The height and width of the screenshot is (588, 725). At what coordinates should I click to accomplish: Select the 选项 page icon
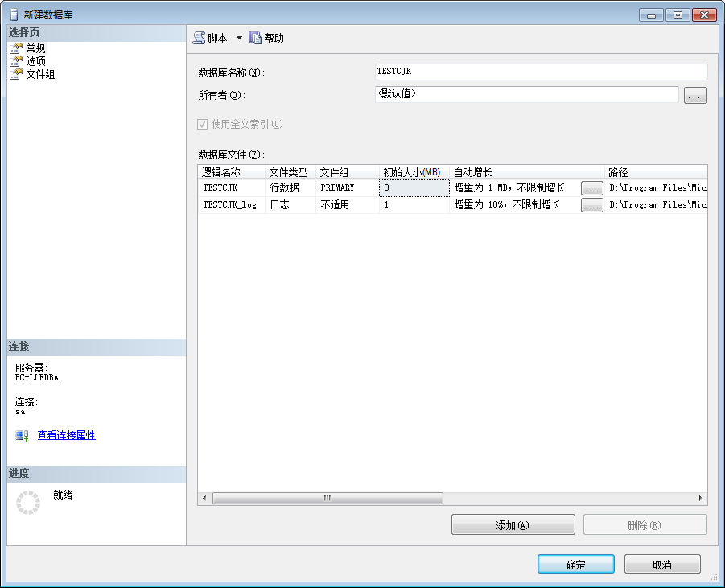(x=16, y=61)
